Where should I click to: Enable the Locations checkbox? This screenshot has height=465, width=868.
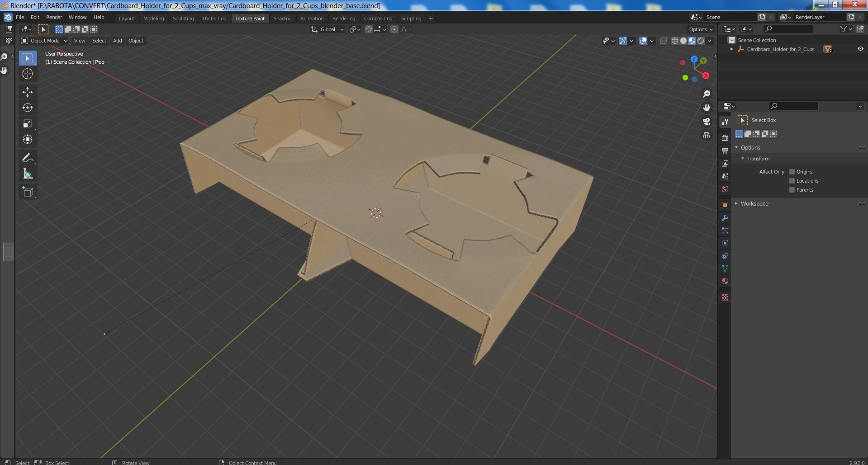pyautogui.click(x=792, y=181)
